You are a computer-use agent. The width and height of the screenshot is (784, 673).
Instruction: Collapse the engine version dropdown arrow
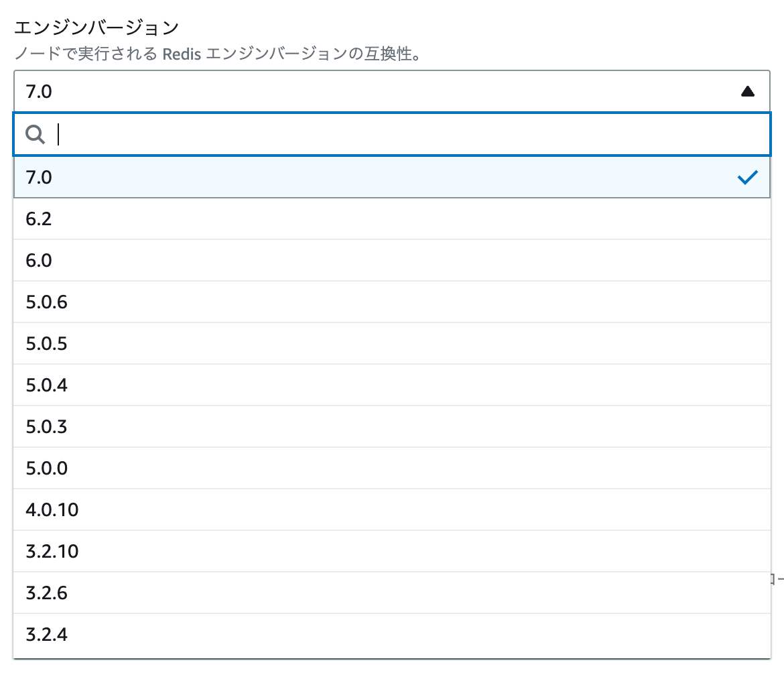[x=748, y=92]
